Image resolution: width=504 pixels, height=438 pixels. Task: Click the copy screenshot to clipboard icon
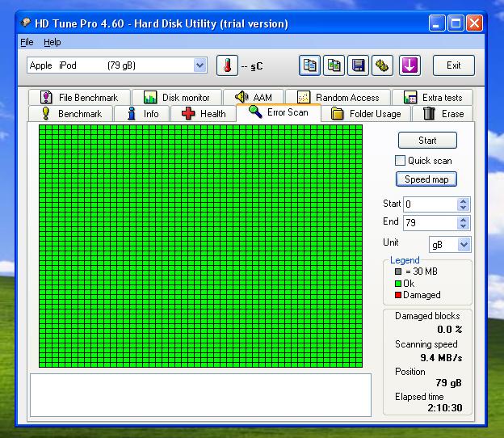(334, 65)
